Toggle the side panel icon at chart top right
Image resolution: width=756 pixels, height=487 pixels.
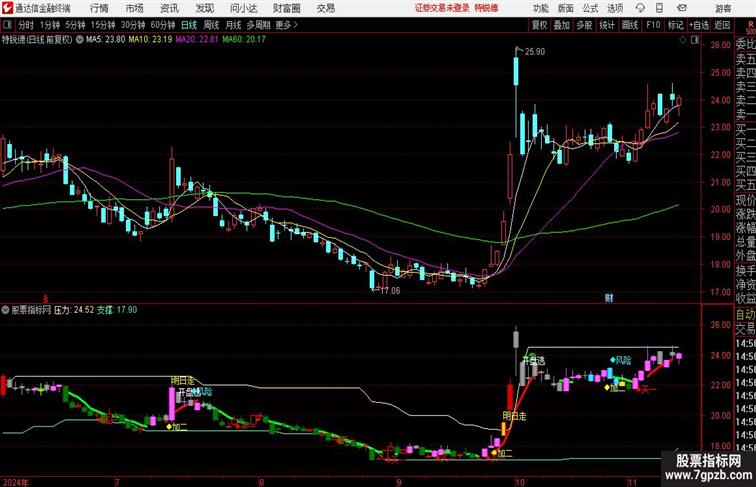(695, 40)
